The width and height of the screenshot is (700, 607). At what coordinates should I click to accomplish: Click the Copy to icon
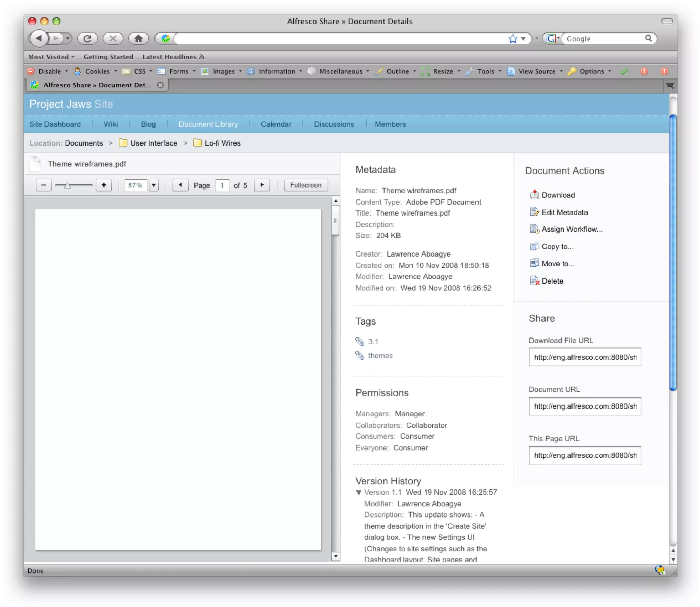click(x=534, y=246)
